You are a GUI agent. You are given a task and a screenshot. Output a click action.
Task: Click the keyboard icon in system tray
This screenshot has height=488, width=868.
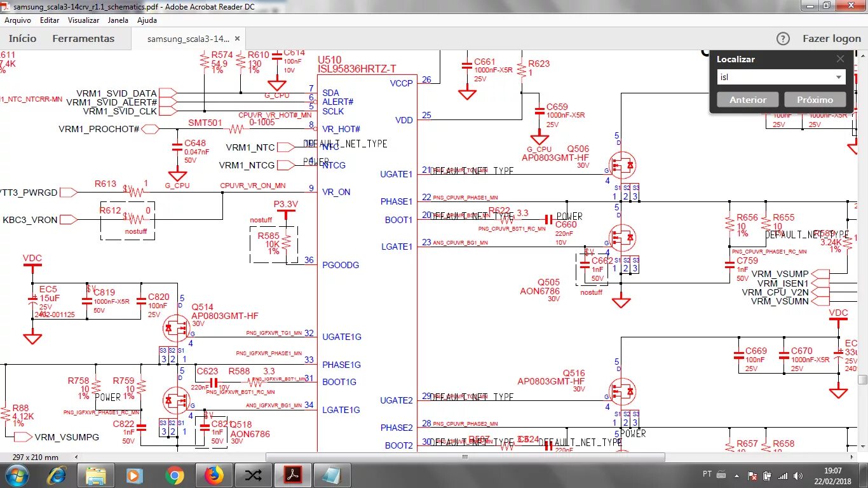coord(721,474)
